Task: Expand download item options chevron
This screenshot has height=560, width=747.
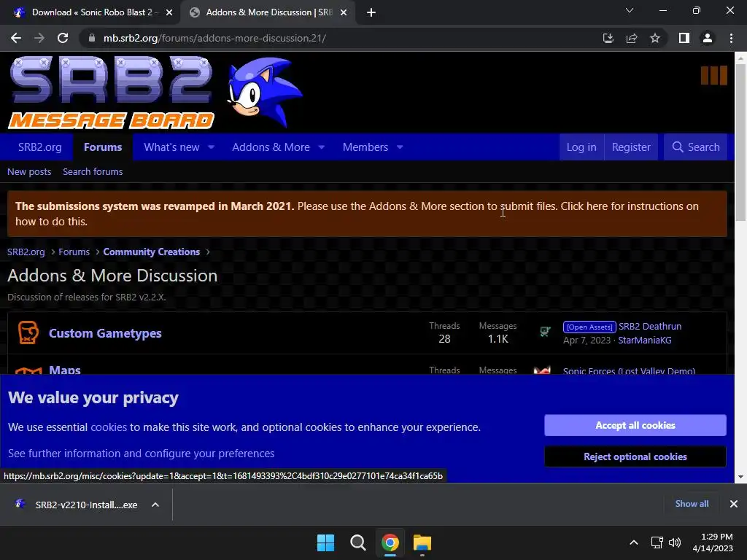Action: tap(155, 505)
